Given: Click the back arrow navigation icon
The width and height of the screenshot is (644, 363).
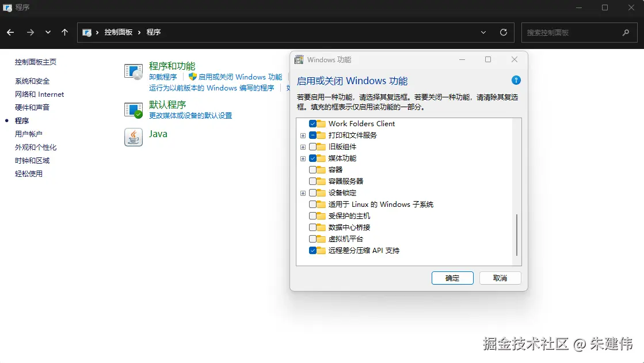Looking at the screenshot, I should tap(10, 32).
